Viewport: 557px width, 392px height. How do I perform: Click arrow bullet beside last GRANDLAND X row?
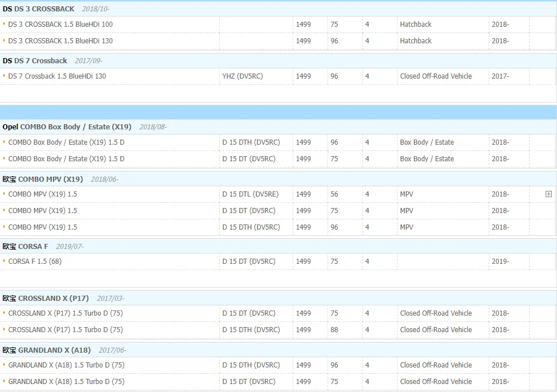(4, 381)
